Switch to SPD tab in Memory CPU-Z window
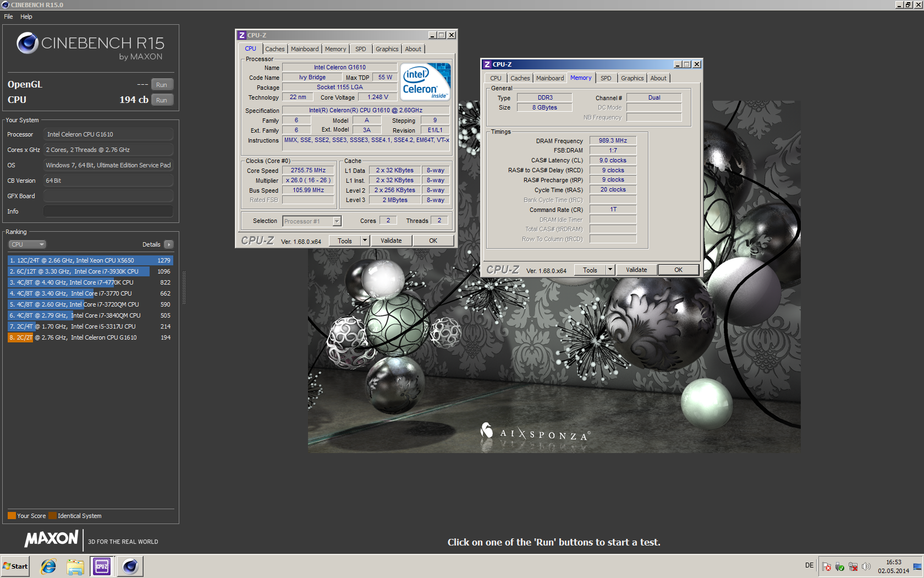The image size is (924, 578). point(606,78)
